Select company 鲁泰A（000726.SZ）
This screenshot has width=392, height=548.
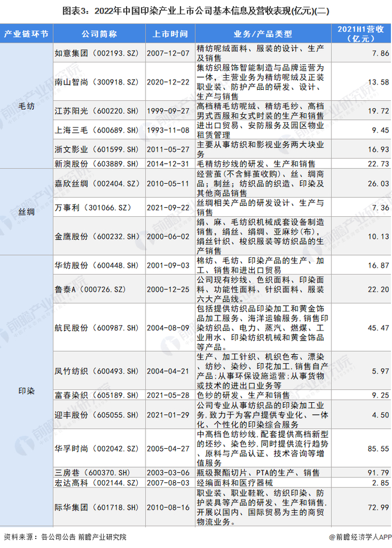coord(90,289)
